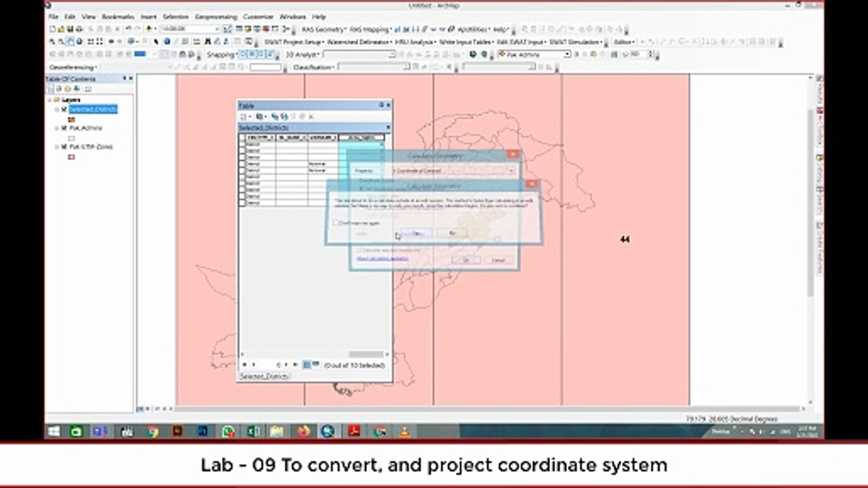Select first table row selector box
868x488 pixels.
242,144
